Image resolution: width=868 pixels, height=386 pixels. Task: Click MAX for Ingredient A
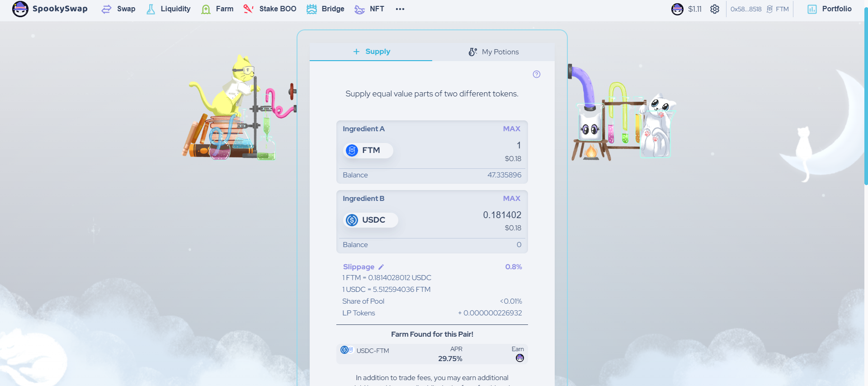(512, 129)
